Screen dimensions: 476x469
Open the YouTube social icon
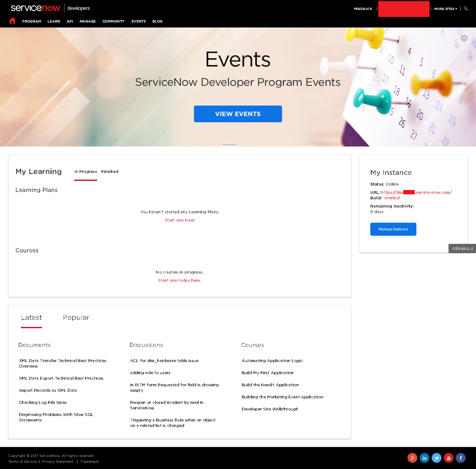click(x=449, y=458)
